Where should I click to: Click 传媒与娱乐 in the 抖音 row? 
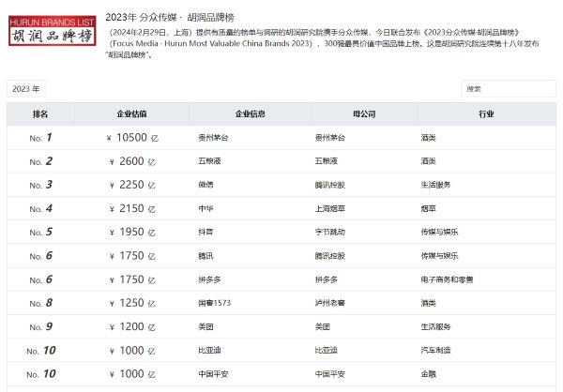[x=439, y=232]
